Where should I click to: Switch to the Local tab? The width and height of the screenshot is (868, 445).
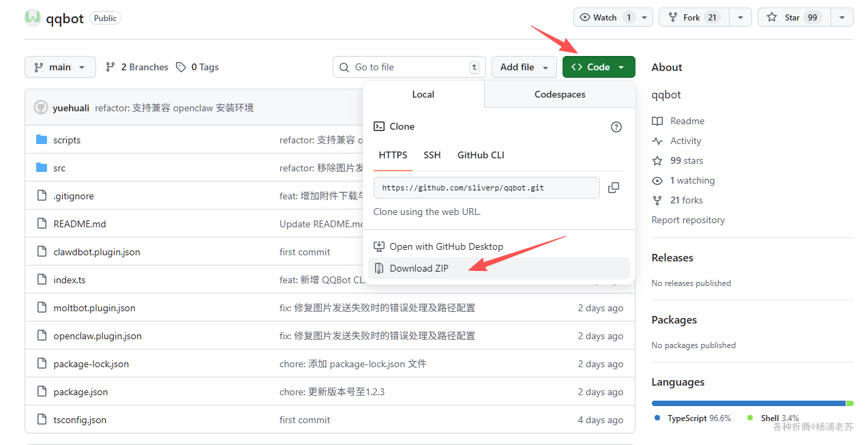(x=423, y=94)
